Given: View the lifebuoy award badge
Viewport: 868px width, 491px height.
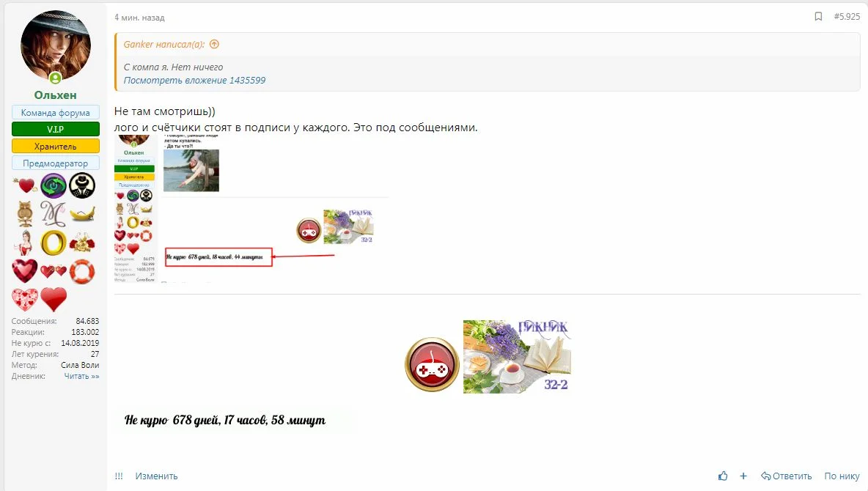Looking at the screenshot, I should click(82, 271).
